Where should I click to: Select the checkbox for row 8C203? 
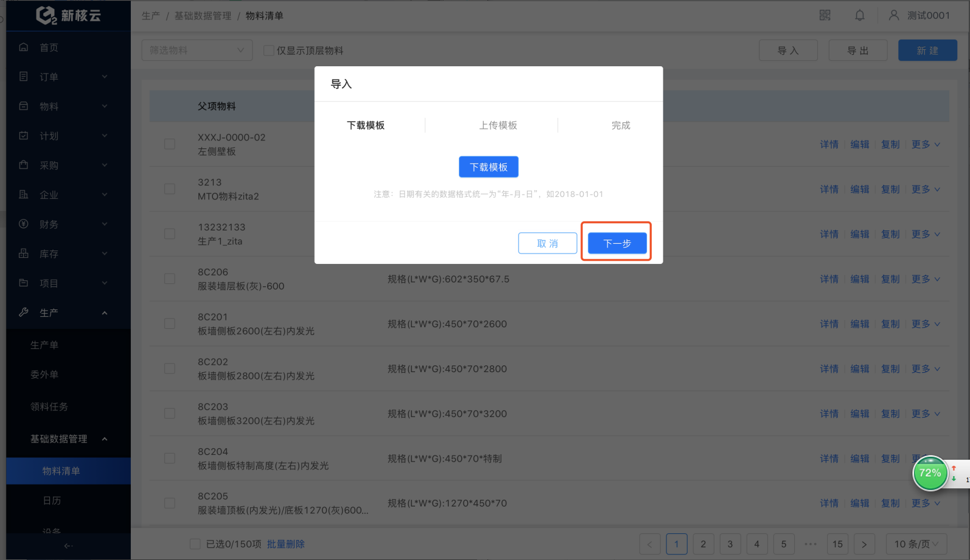pos(170,413)
